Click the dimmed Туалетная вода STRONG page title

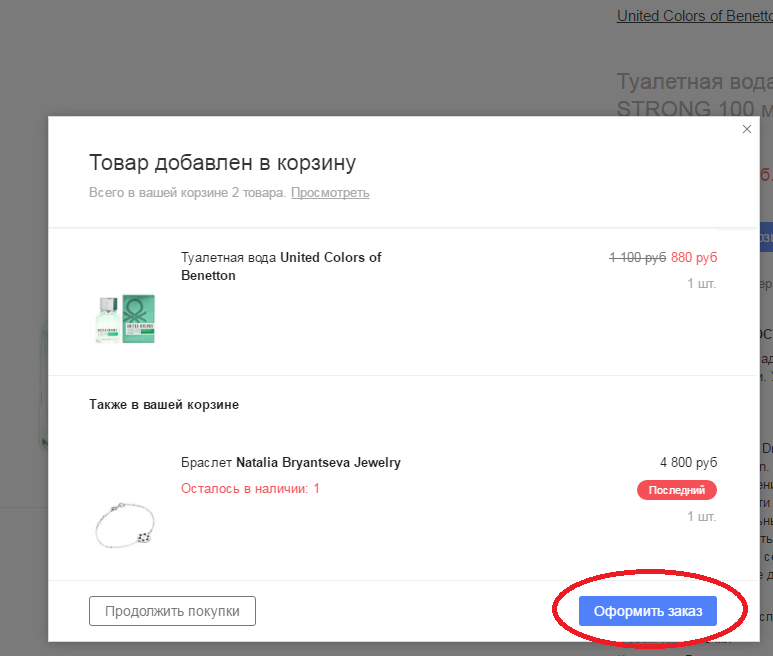click(695, 95)
